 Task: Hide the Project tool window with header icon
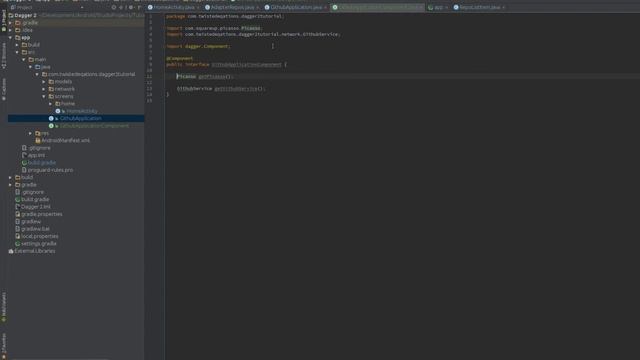pyautogui.click(x=139, y=7)
